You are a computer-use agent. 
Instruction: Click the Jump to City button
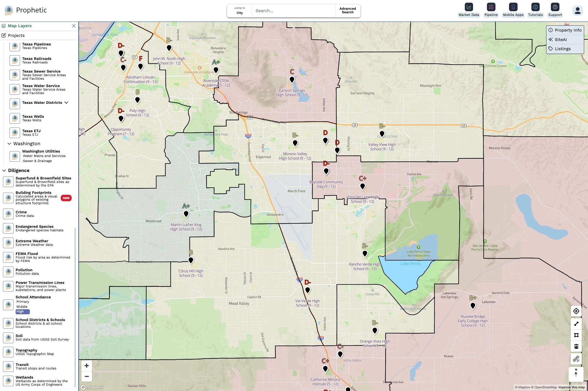(x=239, y=11)
